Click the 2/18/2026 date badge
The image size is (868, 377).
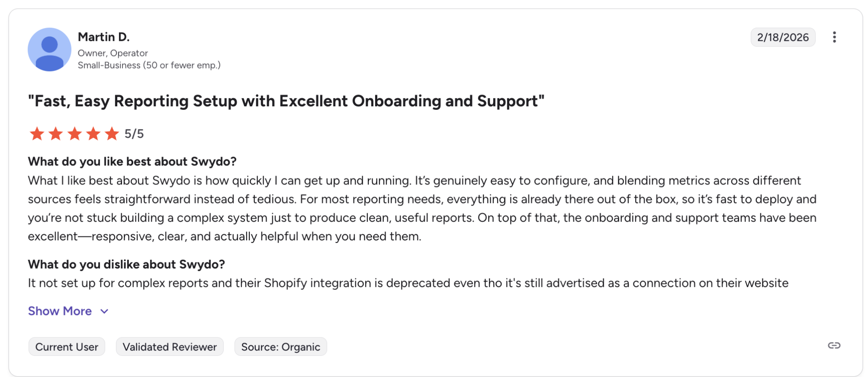click(x=783, y=37)
